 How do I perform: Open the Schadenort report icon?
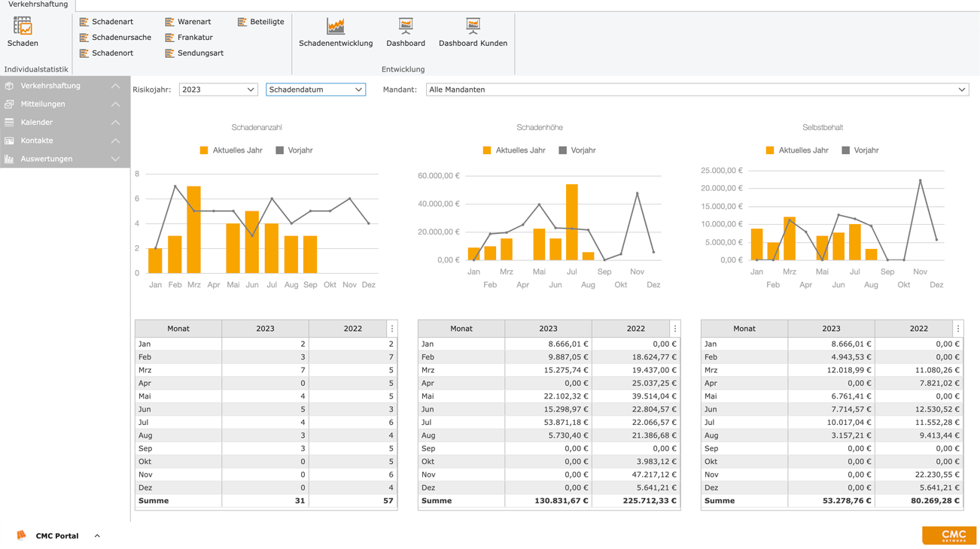pos(84,53)
